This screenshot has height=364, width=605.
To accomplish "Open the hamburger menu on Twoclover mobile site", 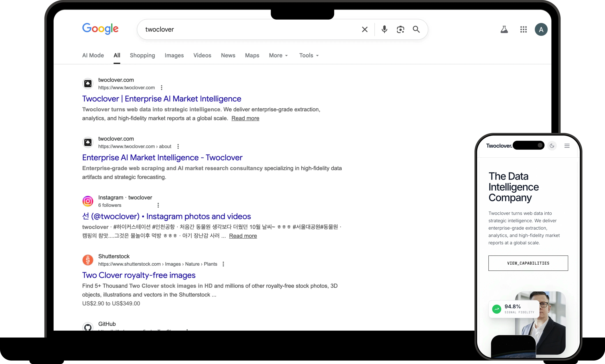I will (567, 146).
